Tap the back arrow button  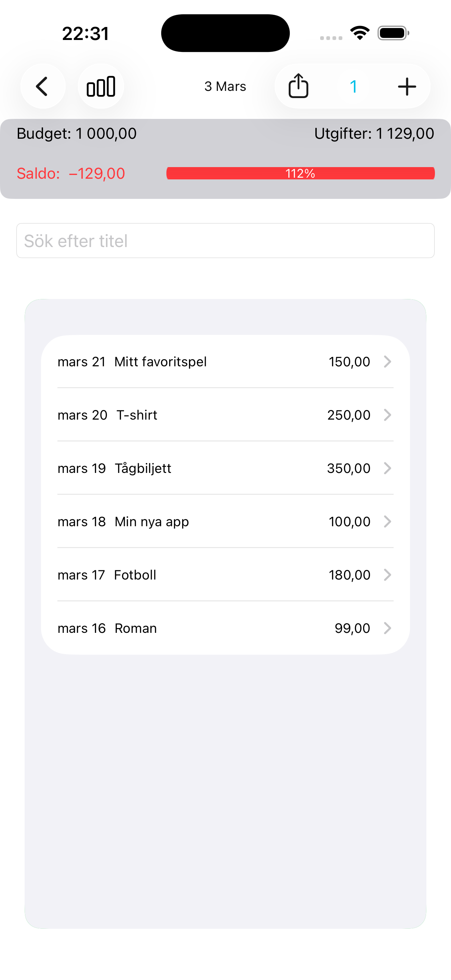[x=43, y=86]
